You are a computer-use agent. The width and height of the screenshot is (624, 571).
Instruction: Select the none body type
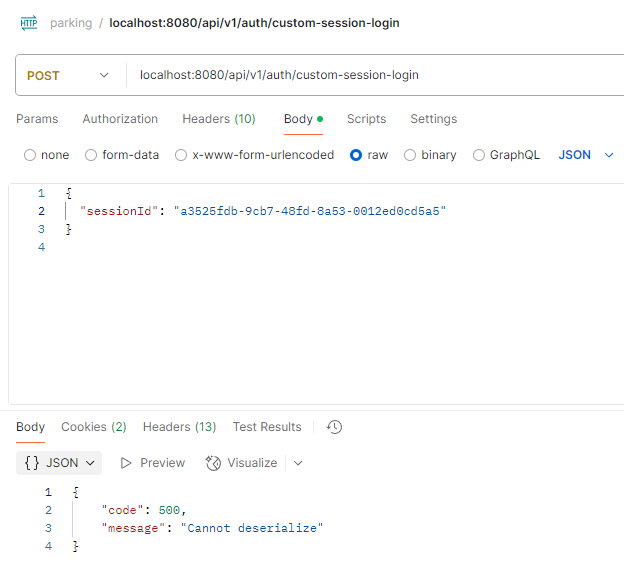click(47, 155)
